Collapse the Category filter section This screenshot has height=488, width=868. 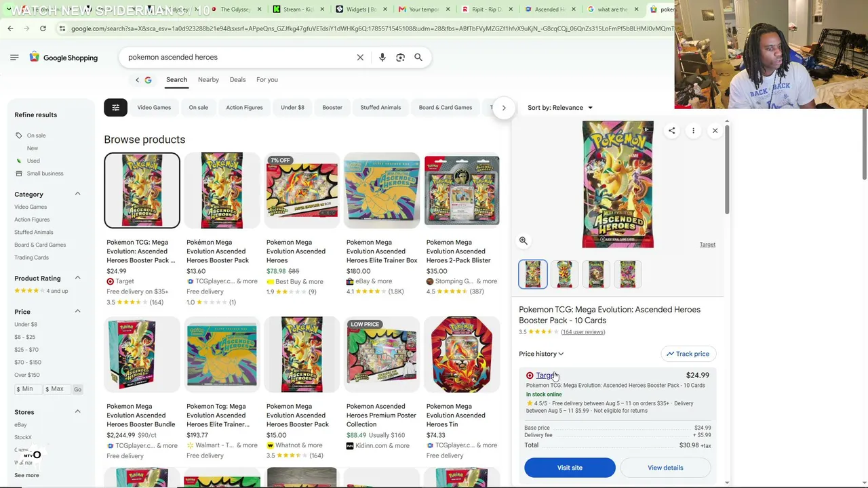(77, 195)
